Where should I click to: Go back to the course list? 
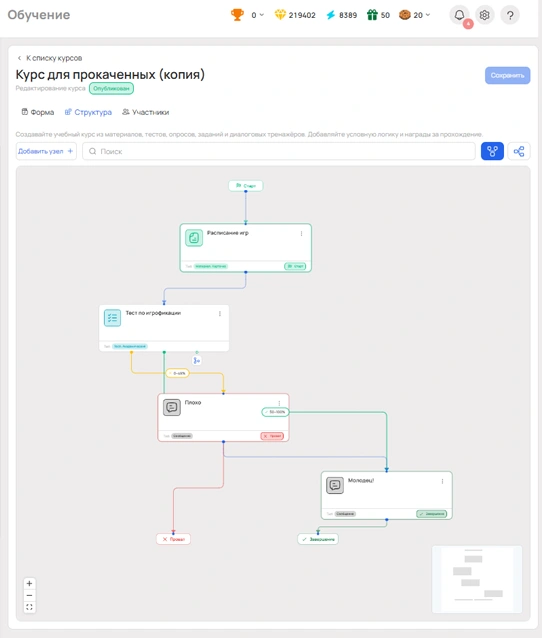pyautogui.click(x=50, y=58)
